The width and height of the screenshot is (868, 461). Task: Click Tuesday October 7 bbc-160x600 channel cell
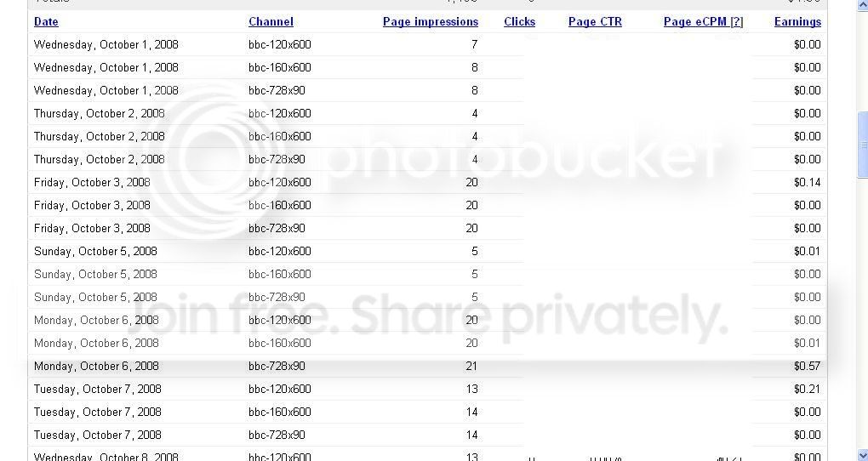point(280,412)
